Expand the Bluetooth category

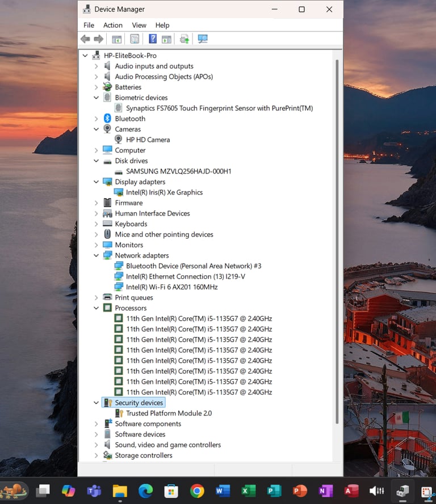96,119
